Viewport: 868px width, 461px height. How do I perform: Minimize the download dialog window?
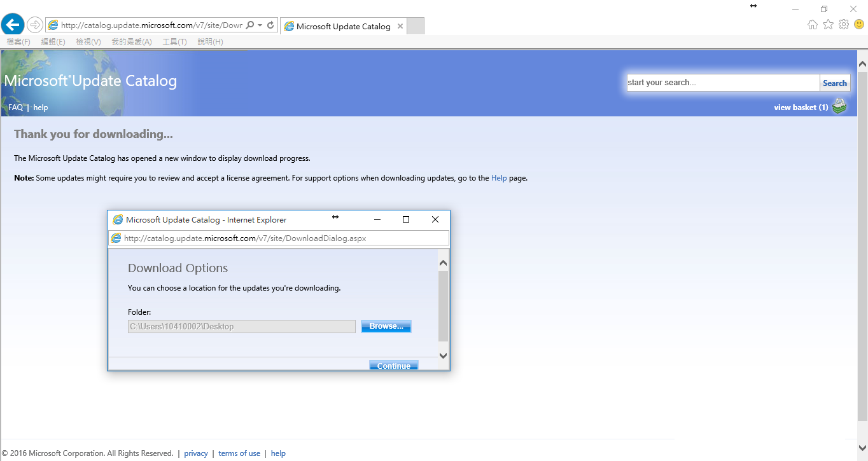377,219
